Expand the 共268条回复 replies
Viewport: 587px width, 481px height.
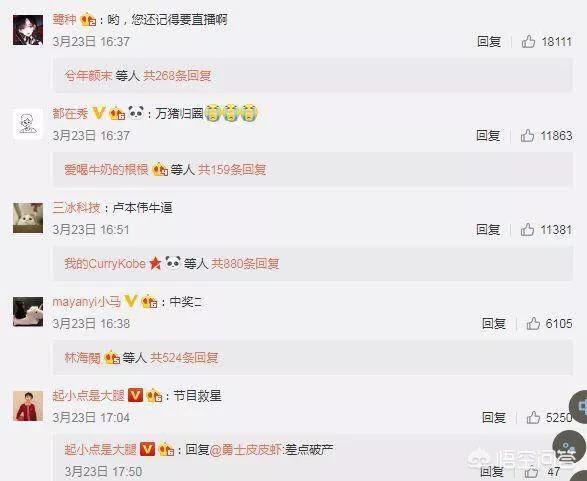(x=177, y=76)
